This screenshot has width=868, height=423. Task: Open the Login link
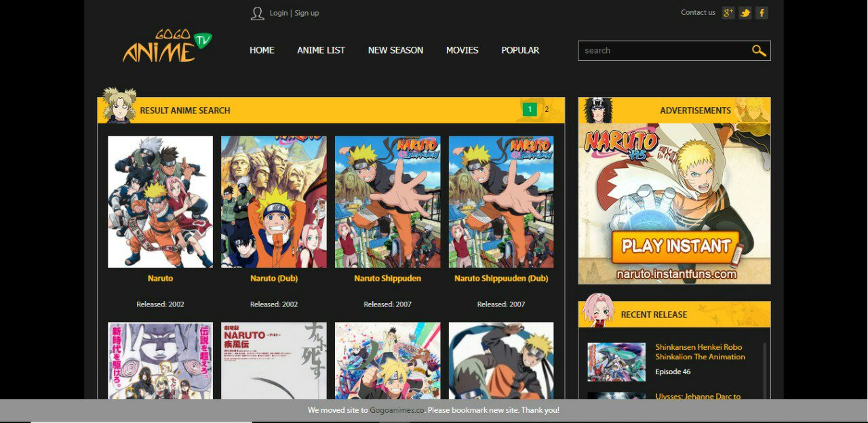[x=278, y=13]
